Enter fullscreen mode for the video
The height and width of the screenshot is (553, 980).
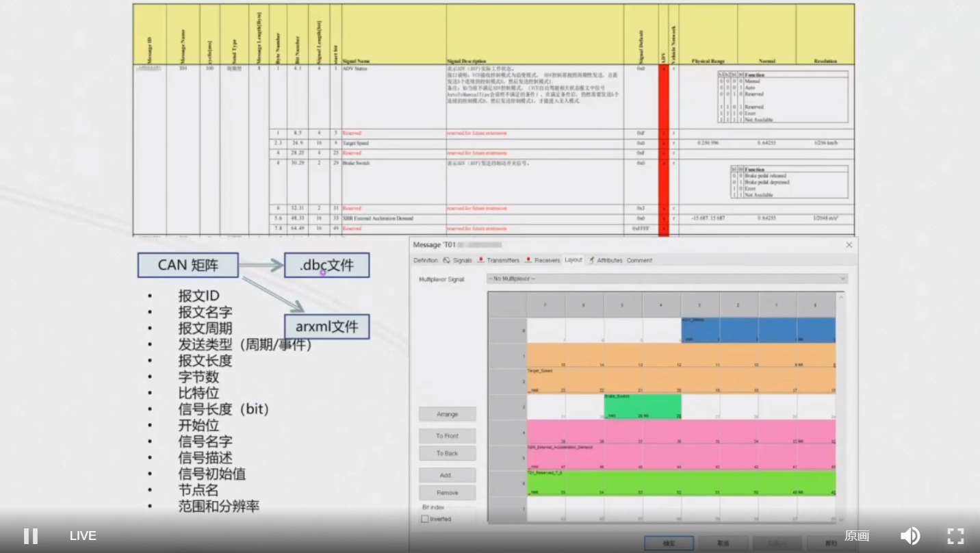955,536
